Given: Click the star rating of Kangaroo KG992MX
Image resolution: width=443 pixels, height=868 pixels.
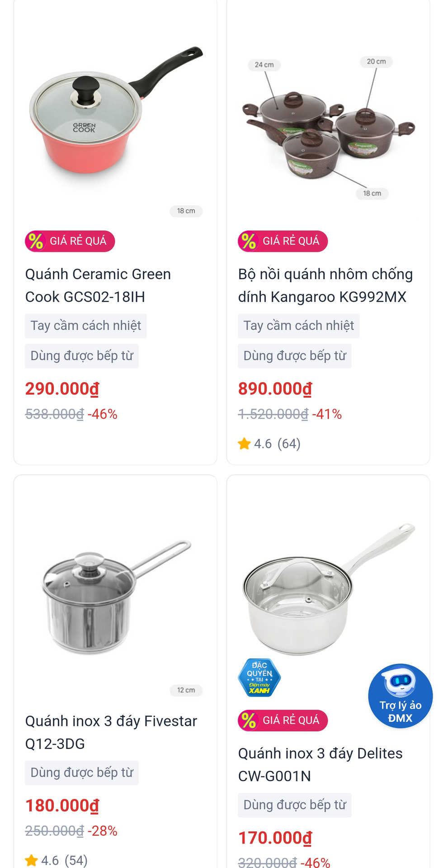Looking at the screenshot, I should click(x=269, y=444).
